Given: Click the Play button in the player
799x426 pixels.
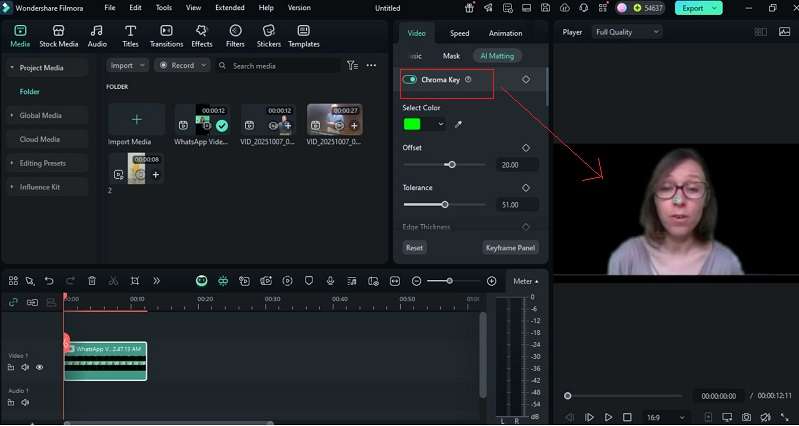Looking at the screenshot, I should 608,417.
